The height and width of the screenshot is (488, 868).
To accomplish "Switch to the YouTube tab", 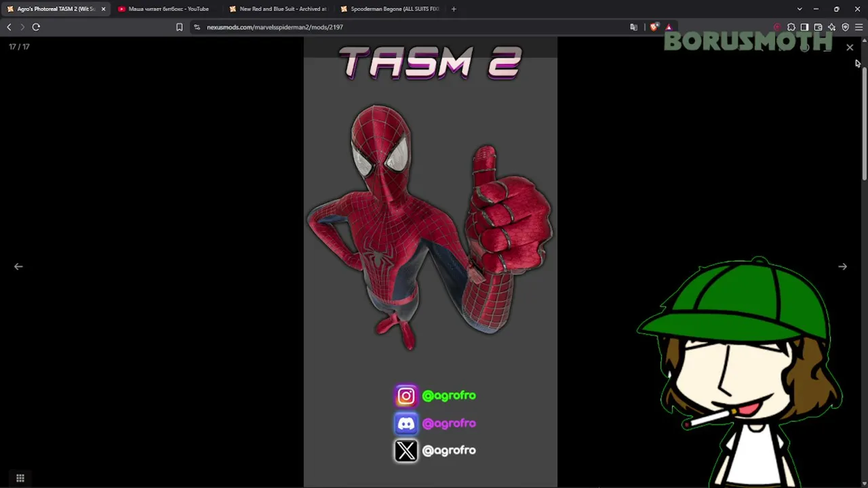I will [x=167, y=9].
